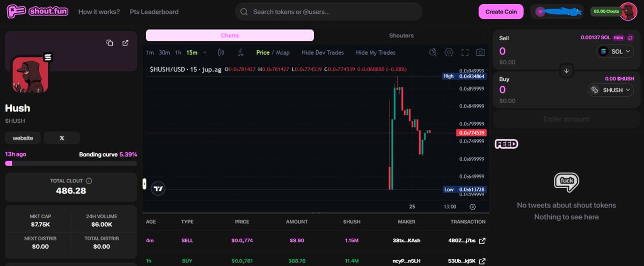The image size is (644, 266).
Task: Open the Hush website link
Action: coord(23,138)
